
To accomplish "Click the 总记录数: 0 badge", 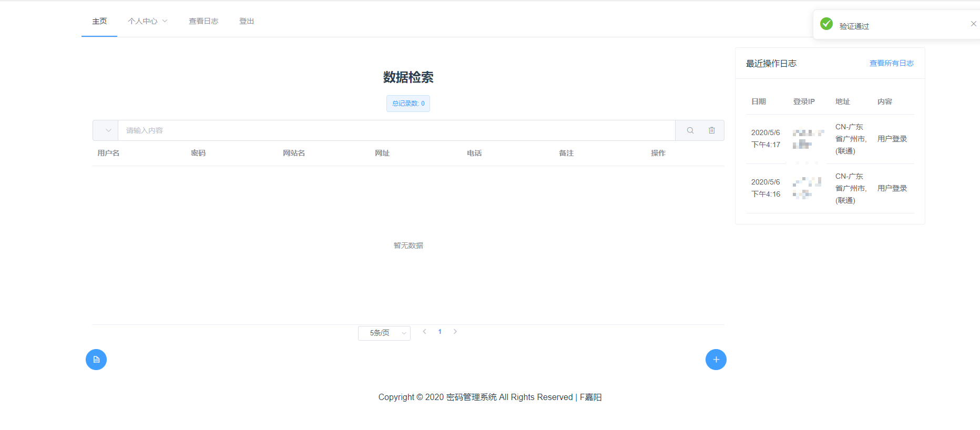I will point(408,104).
